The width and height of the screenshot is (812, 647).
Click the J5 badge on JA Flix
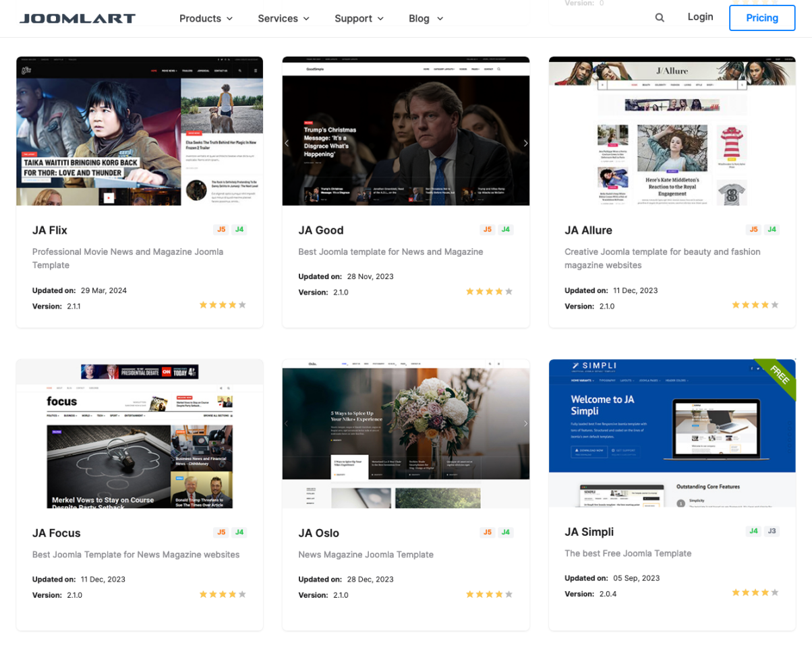click(221, 230)
